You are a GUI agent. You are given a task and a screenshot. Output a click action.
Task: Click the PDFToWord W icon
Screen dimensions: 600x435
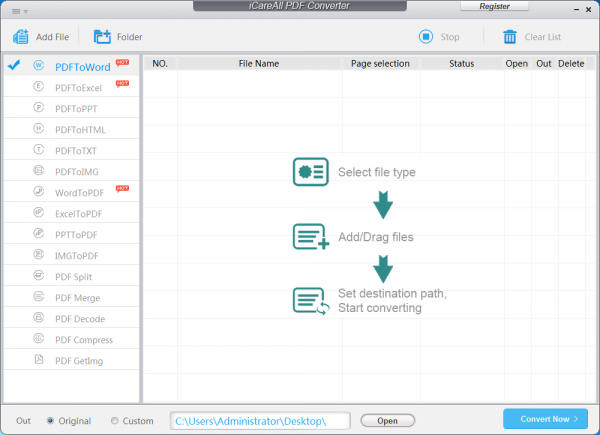39,65
